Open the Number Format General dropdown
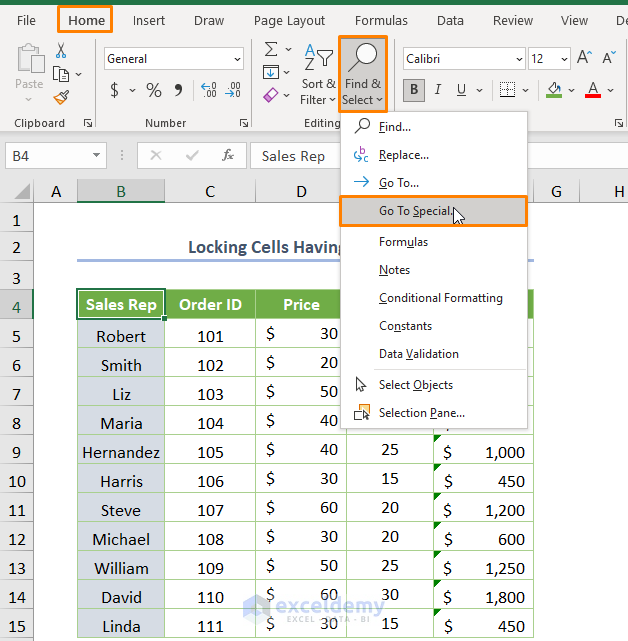 (237, 59)
